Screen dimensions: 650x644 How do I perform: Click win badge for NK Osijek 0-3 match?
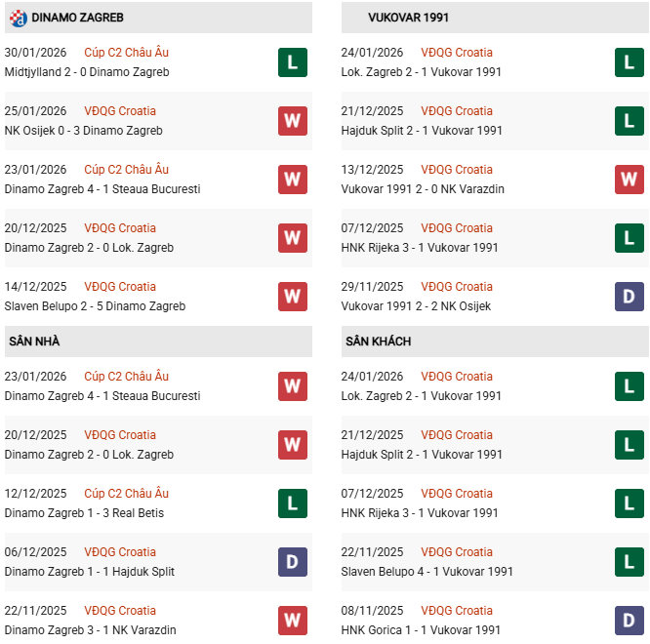pos(293,121)
